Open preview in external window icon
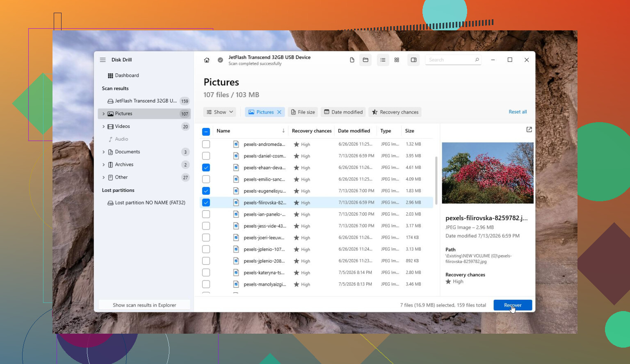630x364 pixels. click(x=529, y=130)
